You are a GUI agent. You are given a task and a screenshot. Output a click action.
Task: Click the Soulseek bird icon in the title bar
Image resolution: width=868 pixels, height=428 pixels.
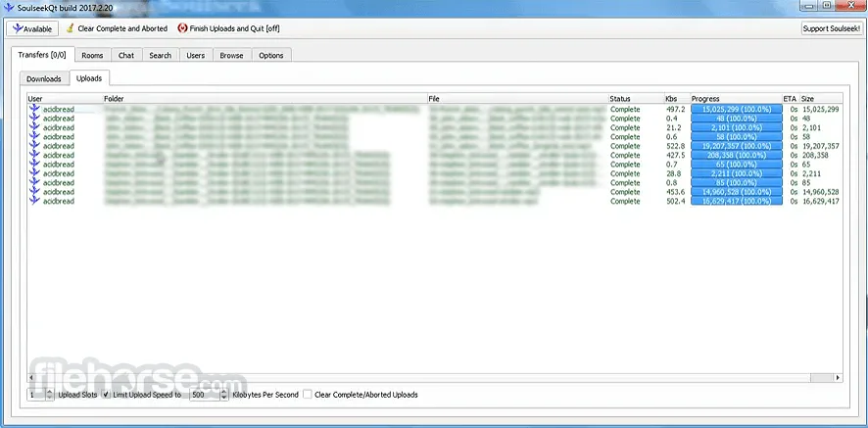pos(8,7)
